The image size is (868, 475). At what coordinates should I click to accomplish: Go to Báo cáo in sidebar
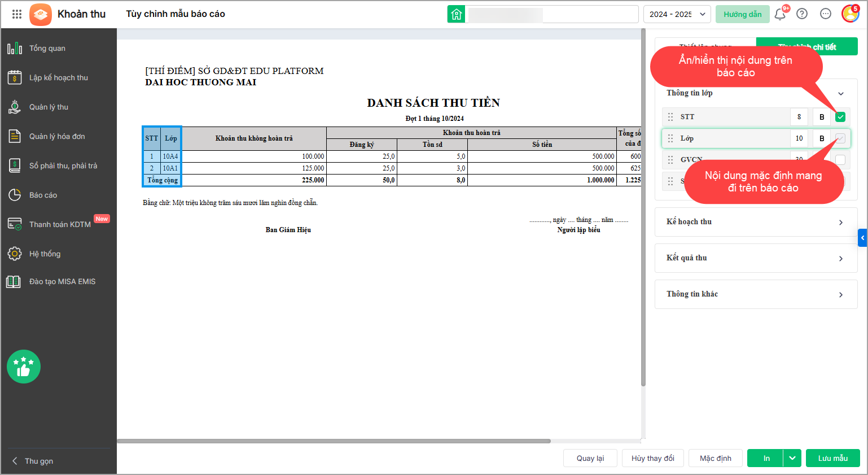pyautogui.click(x=43, y=195)
